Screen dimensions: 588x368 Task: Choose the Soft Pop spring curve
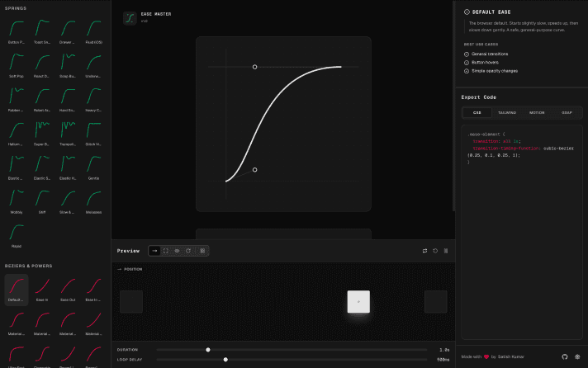(x=17, y=66)
